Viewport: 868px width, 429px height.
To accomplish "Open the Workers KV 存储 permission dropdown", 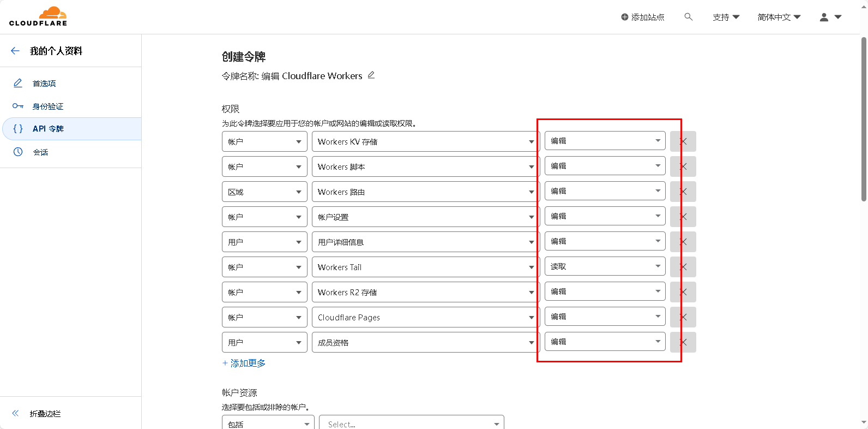I will (426, 141).
